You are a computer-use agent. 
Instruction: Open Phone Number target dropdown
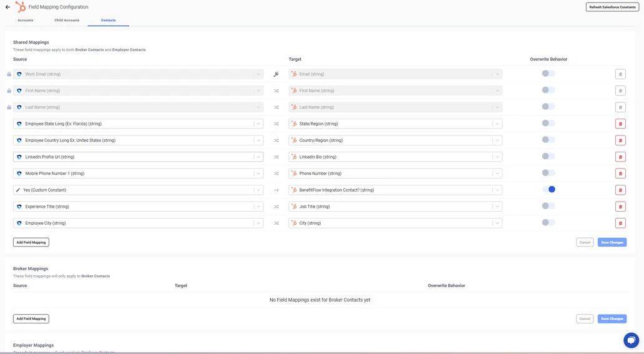click(395, 174)
